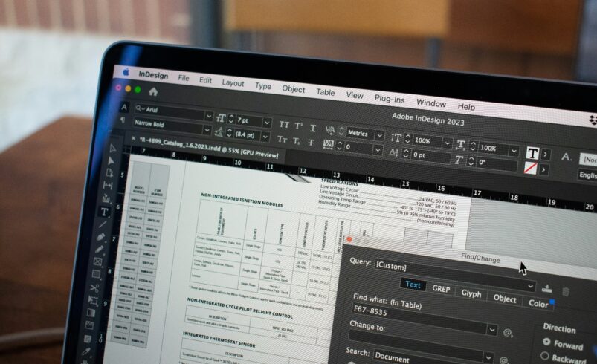The height and width of the screenshot is (364, 597).
Task: Click the skew angle stepper arrows
Action: pos(471,161)
